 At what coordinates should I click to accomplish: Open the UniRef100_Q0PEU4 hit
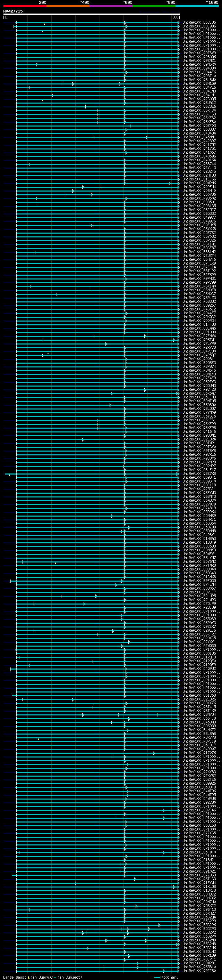[x=199, y=187]
